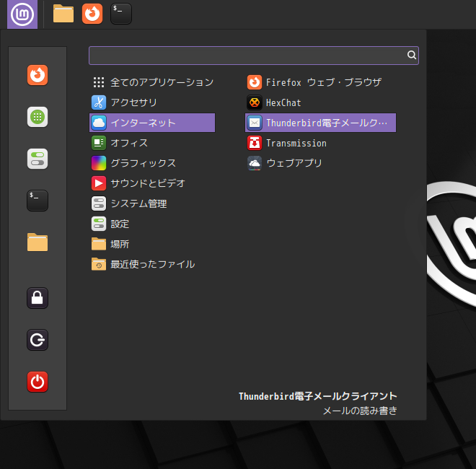476x469 pixels.
Task: Click the menu search text field
Action: point(254,56)
